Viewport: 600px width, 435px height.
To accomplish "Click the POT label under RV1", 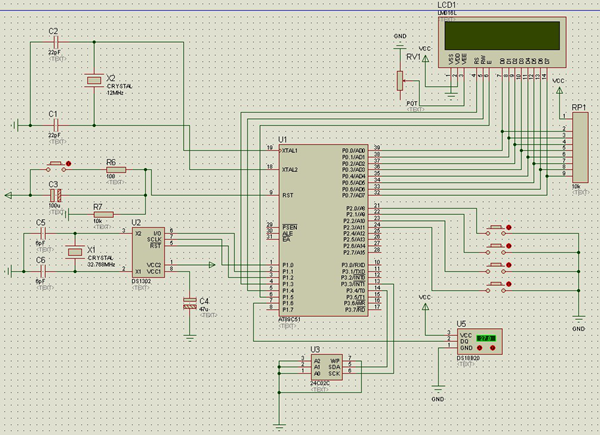I will [412, 104].
